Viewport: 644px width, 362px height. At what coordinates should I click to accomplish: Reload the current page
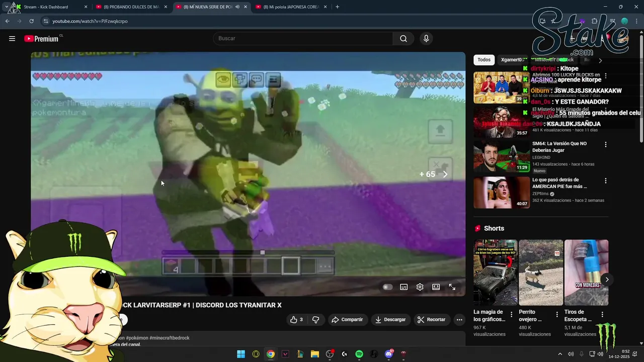(31, 21)
